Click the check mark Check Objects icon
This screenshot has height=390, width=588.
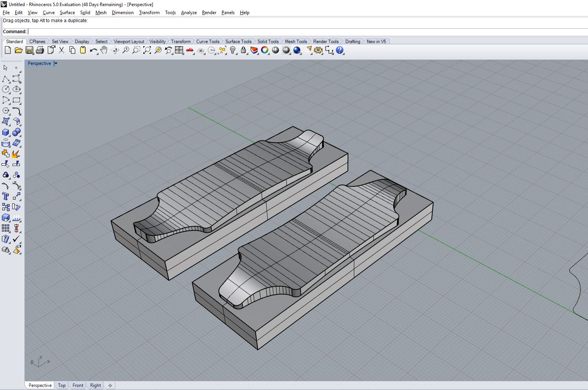[x=16, y=239]
